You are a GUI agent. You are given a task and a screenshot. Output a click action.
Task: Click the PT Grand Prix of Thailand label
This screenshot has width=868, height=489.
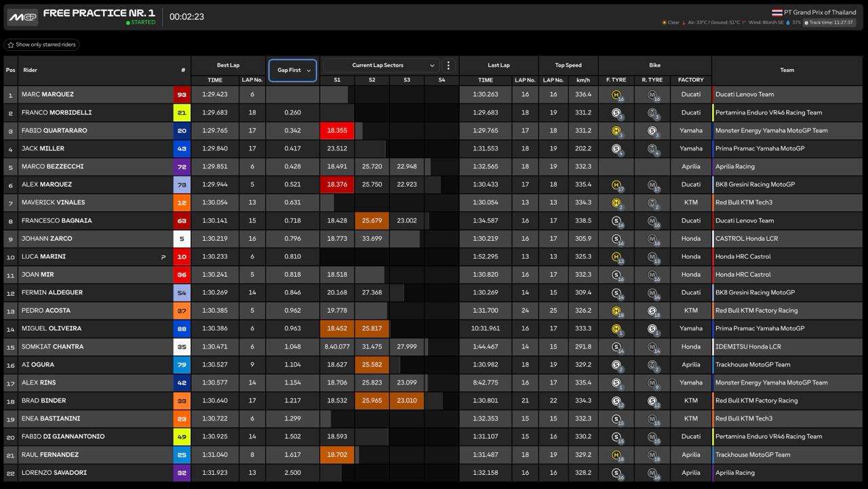click(820, 12)
